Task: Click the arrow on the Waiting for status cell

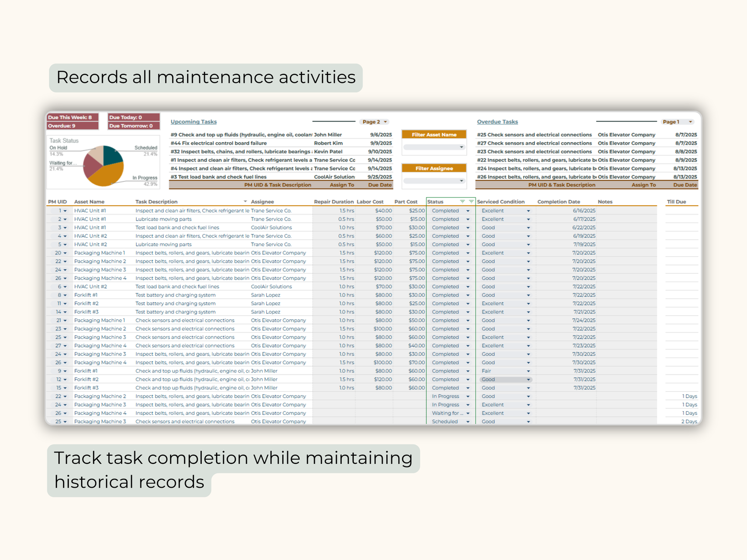Action: click(468, 413)
